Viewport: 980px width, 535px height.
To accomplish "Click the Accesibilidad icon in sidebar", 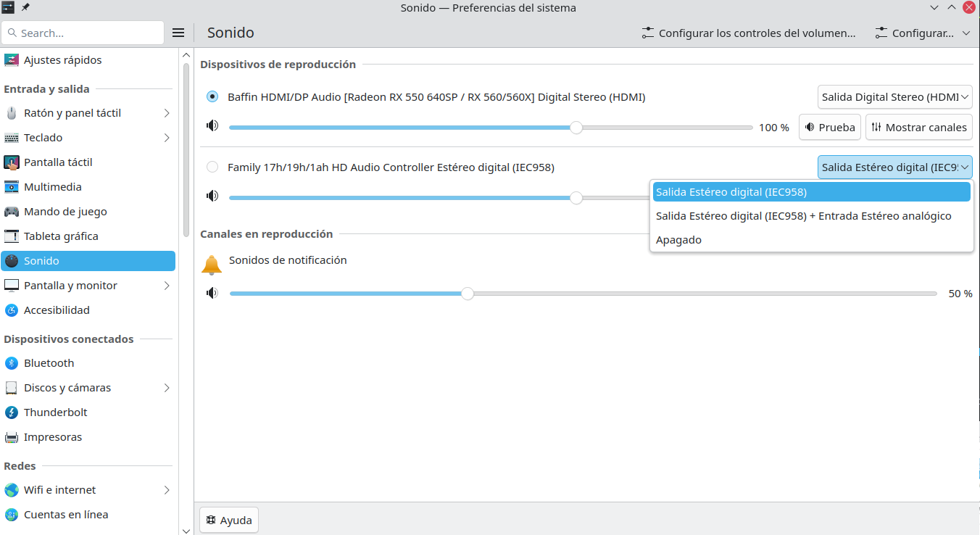I will point(12,310).
